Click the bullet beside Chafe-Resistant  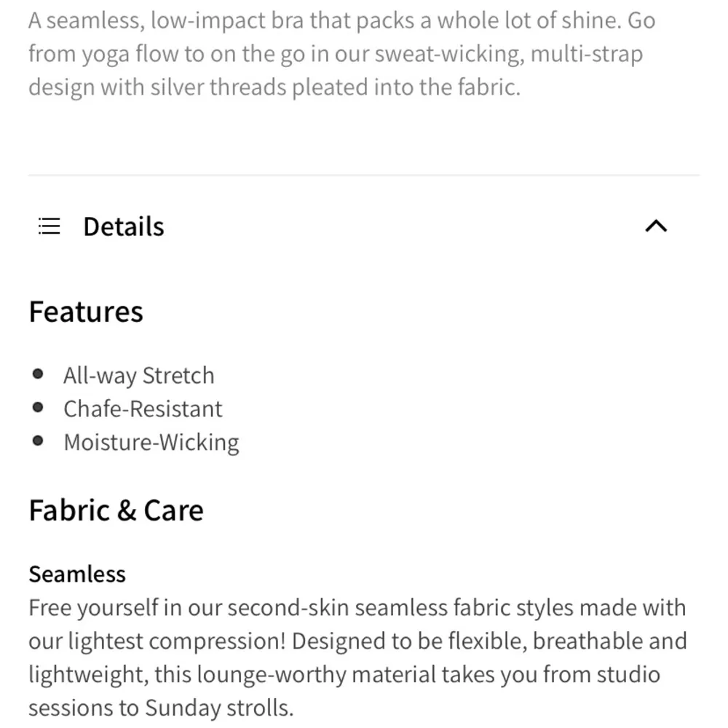(x=39, y=406)
